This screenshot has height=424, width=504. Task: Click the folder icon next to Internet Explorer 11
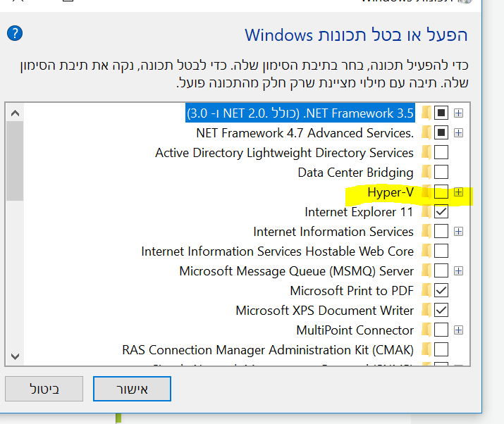[x=426, y=212]
